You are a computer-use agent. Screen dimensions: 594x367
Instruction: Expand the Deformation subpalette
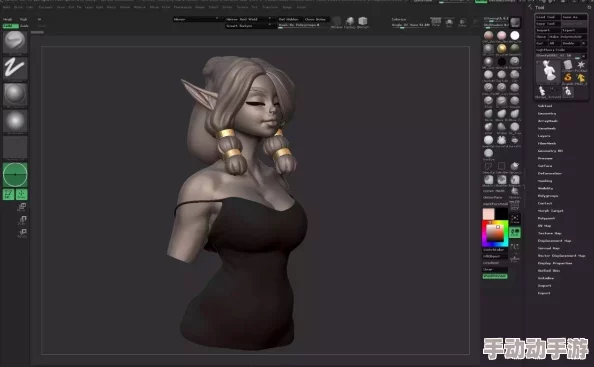point(550,173)
